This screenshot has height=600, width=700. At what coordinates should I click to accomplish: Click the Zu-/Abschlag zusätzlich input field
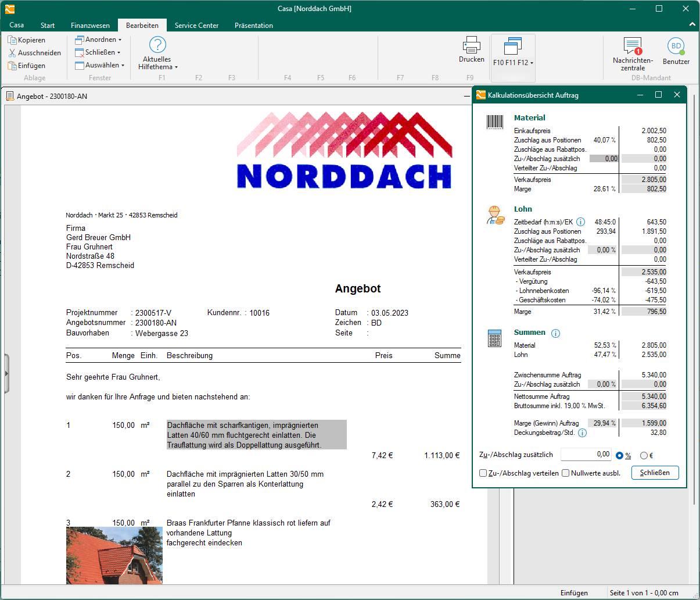coord(586,455)
